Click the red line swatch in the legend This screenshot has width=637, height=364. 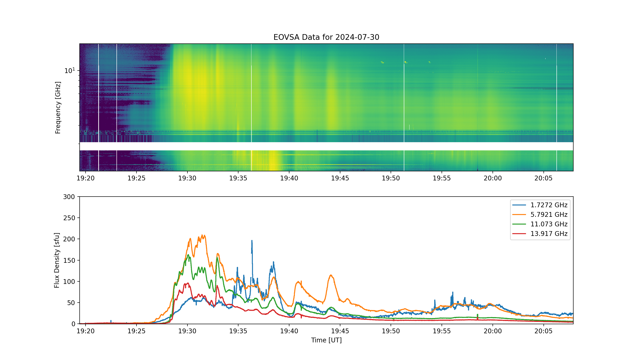[519, 233]
